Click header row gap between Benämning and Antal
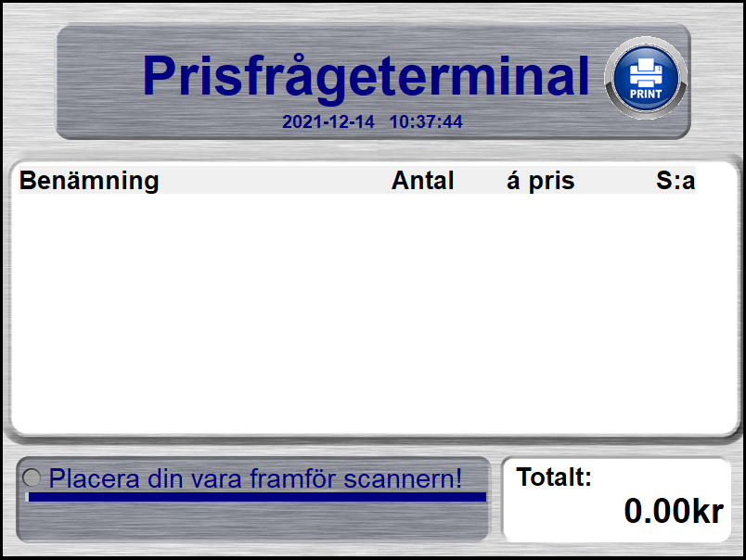Viewport: 746px width, 560px height. 275,181
